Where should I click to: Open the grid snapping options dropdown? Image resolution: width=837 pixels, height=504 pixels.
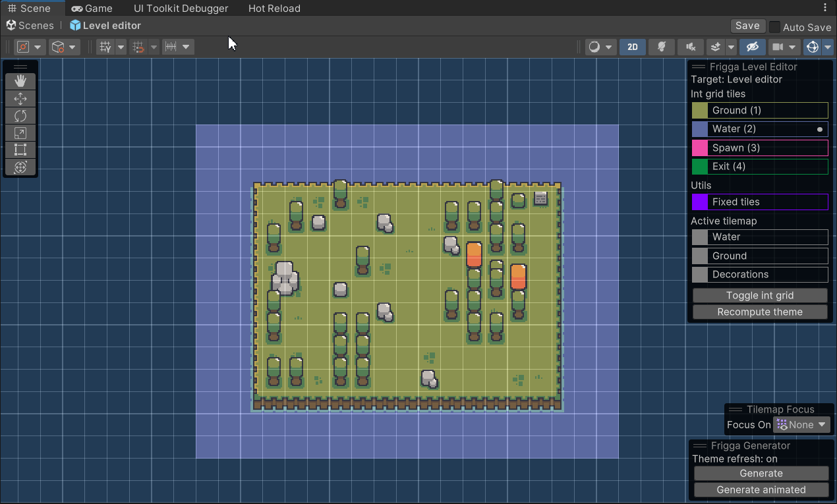tap(154, 47)
